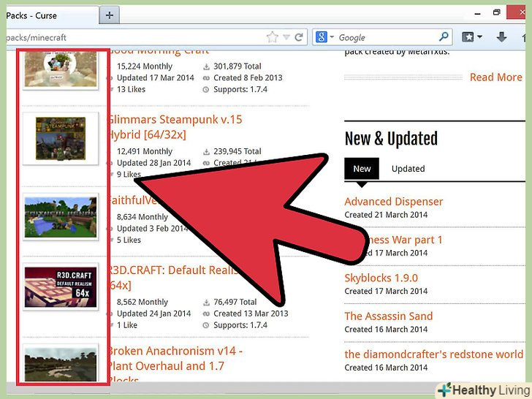The width and height of the screenshot is (532, 399).
Task: Click the created icon beside Created 8 Feb 2013
Action: point(206,78)
